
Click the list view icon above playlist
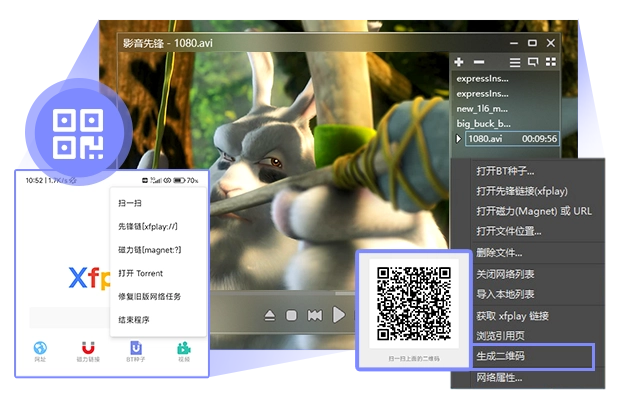514,62
